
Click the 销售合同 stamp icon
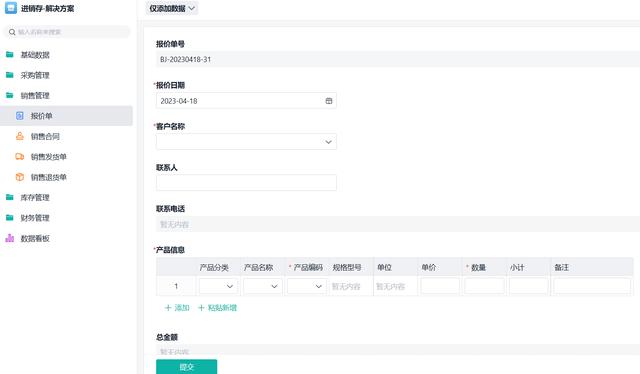[20, 136]
